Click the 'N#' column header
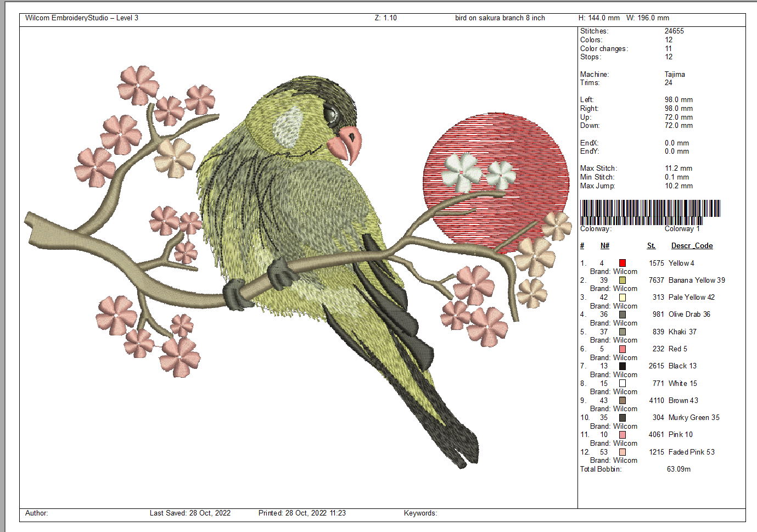 tap(605, 245)
